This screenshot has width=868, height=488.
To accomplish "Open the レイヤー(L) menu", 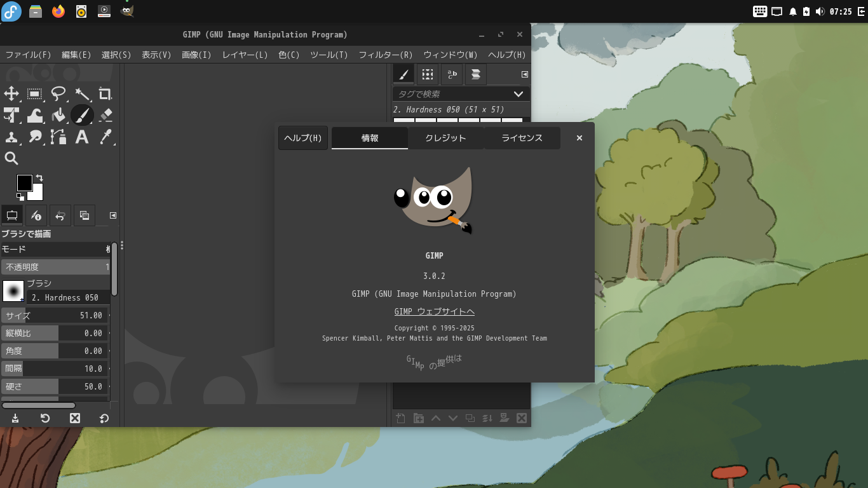I will coord(245,55).
